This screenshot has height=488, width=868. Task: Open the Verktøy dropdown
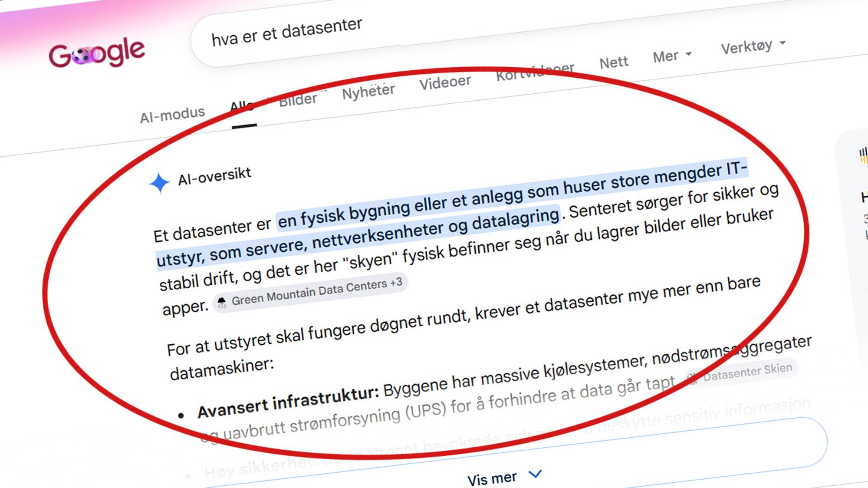pos(753,46)
